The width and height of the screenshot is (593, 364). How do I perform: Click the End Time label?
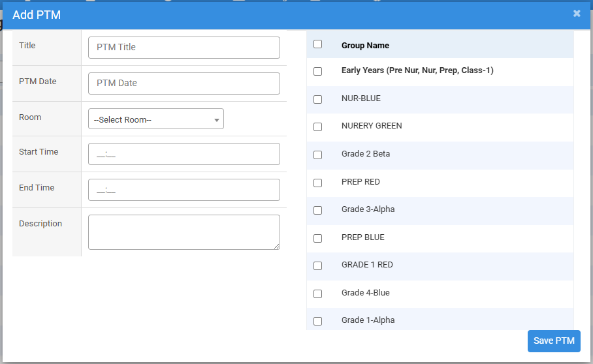click(x=37, y=188)
